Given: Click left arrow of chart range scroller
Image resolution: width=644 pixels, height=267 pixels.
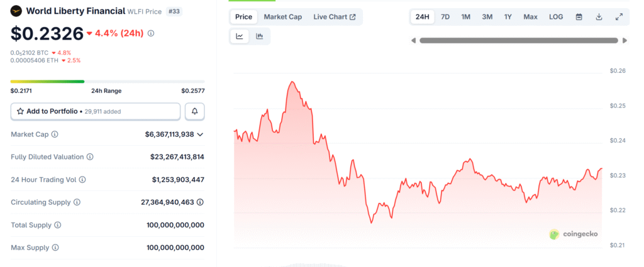Looking at the screenshot, I should pyautogui.click(x=413, y=40).
